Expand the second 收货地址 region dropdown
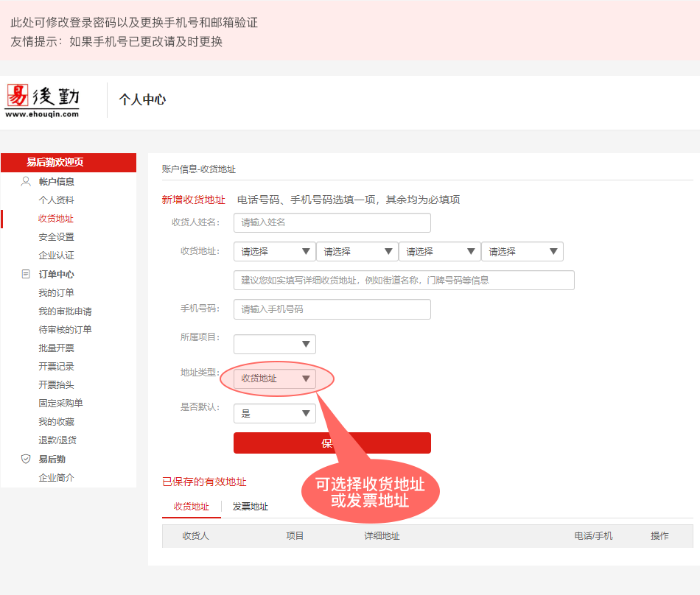Screen dimensions: 700x595 pyautogui.click(x=357, y=252)
